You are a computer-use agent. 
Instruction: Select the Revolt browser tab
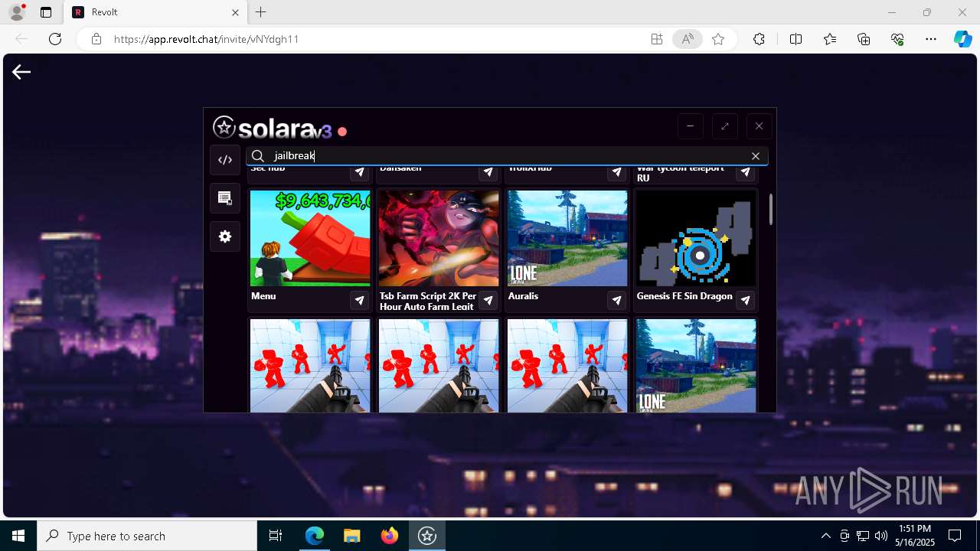(x=155, y=12)
